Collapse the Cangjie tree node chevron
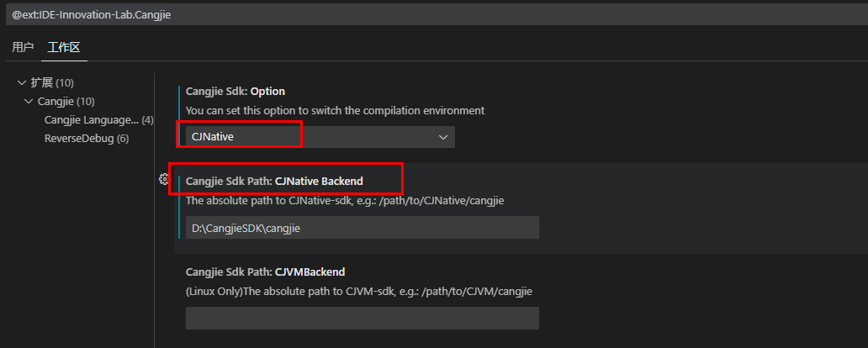This screenshot has width=868, height=348. [29, 101]
